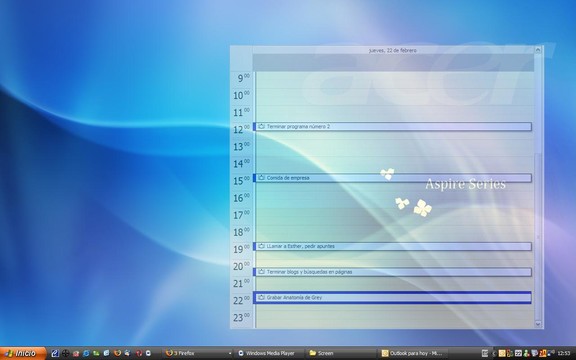Switch to the '3 Firefox' taskbar group
The width and height of the screenshot is (576, 360).
click(197, 353)
